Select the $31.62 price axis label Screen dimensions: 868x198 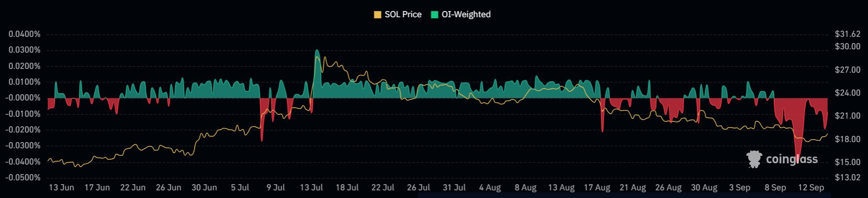tap(847, 34)
